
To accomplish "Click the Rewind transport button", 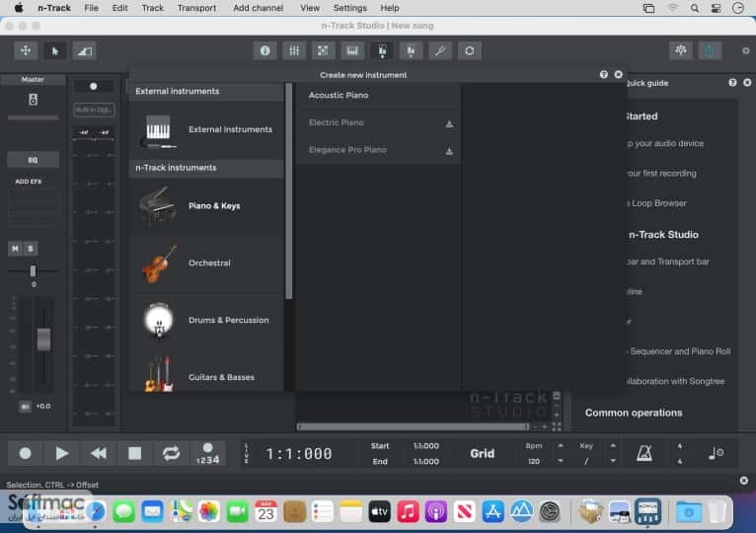I will pos(99,453).
